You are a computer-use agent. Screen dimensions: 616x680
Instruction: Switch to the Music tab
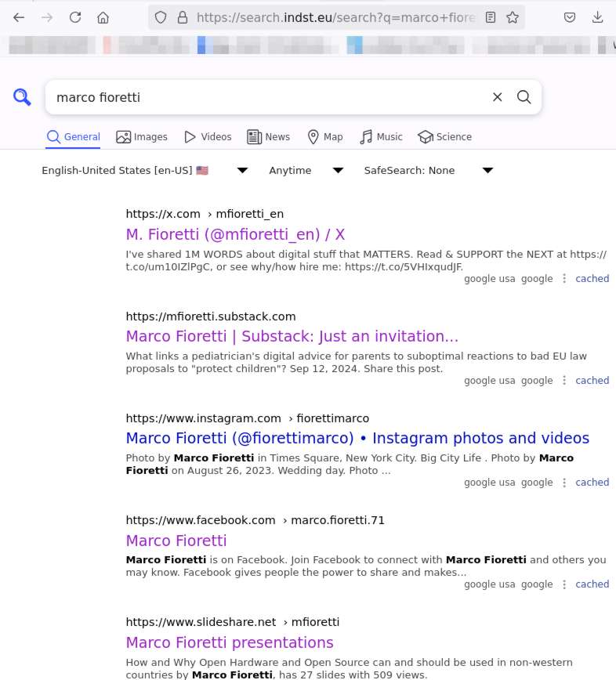coord(382,137)
